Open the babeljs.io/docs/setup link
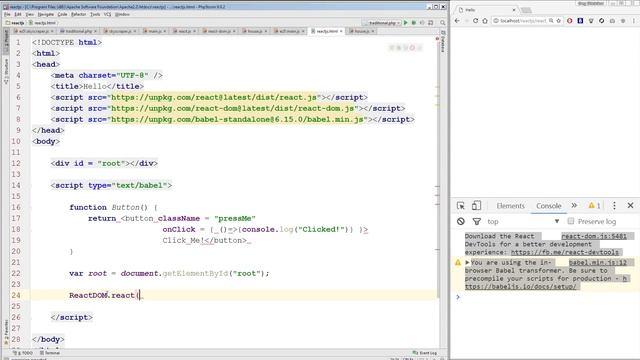This screenshot has width=640, height=360. click(x=521, y=287)
